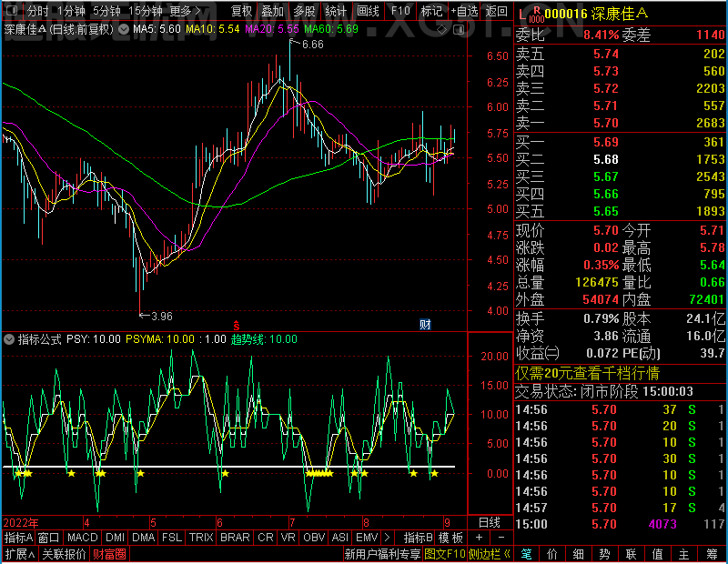Select the 15分钟 period

click(x=146, y=11)
